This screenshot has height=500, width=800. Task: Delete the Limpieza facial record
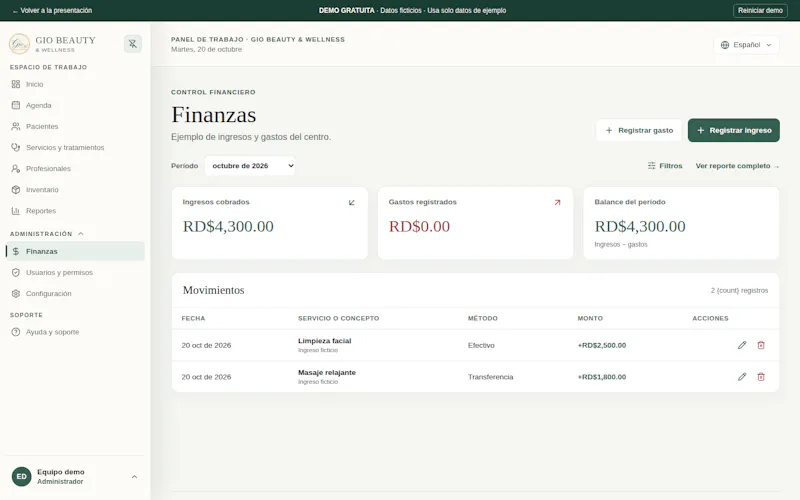761,345
